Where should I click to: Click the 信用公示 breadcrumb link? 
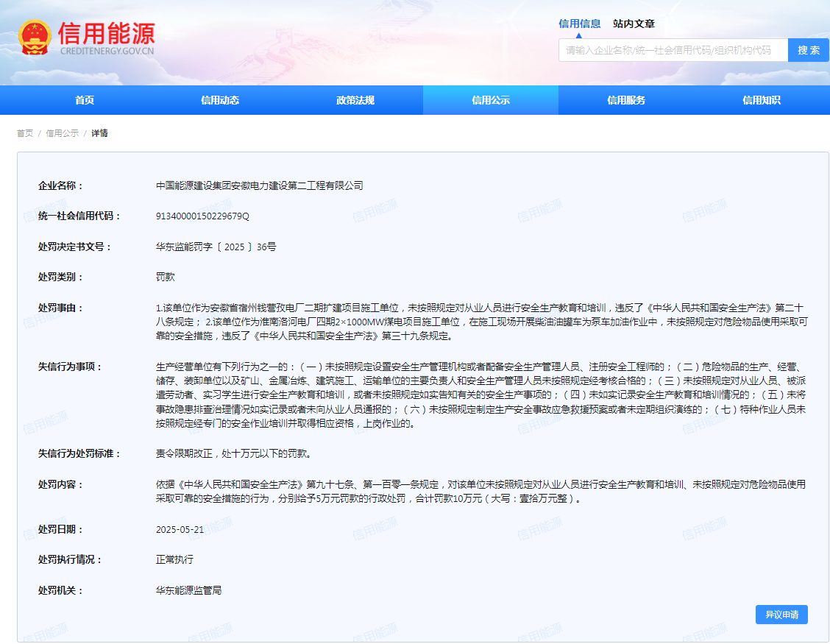click(x=62, y=133)
